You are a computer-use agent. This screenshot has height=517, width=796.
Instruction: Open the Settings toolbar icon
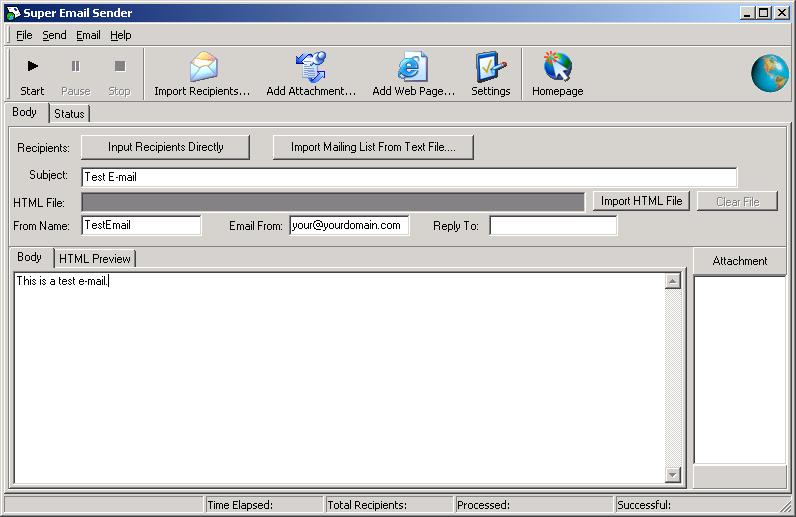tap(490, 68)
